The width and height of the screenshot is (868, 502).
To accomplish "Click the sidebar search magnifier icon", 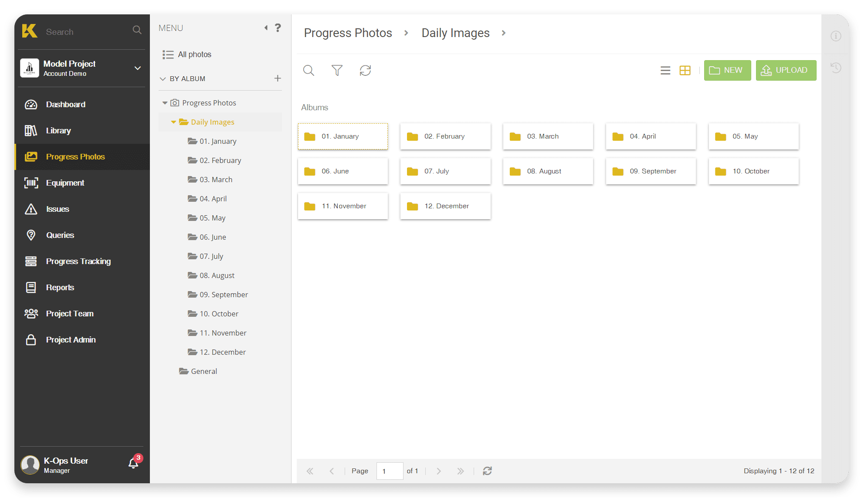I will pos(137,30).
